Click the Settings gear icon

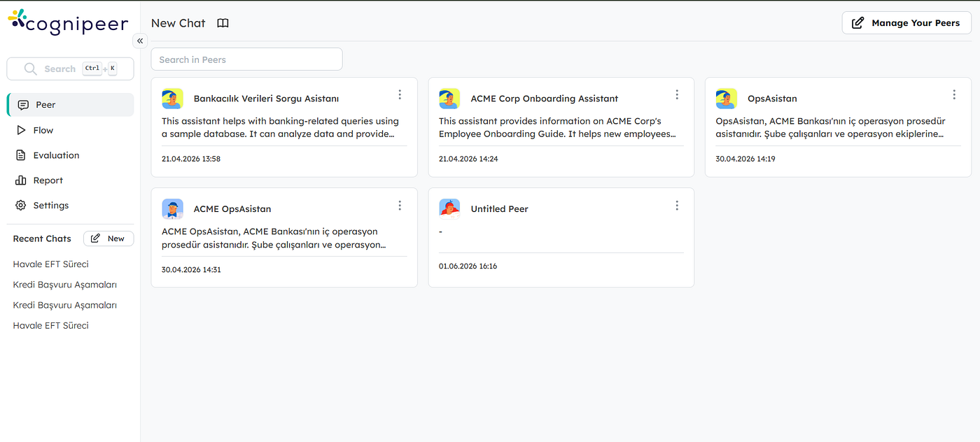tap(20, 206)
